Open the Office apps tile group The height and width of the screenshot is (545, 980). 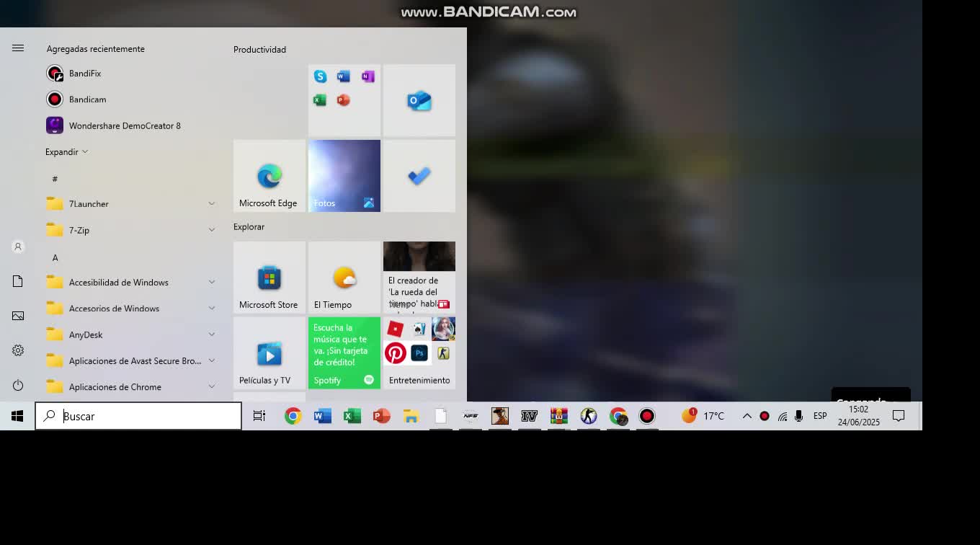344,100
